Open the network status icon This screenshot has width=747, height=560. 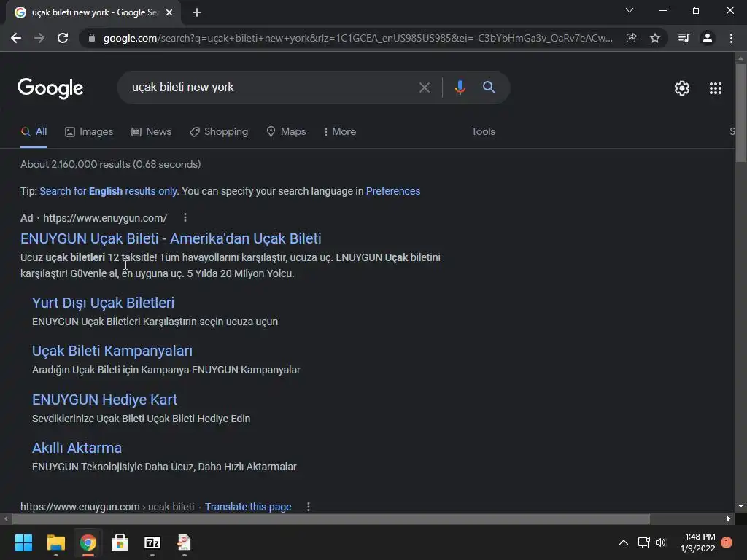[x=643, y=542]
